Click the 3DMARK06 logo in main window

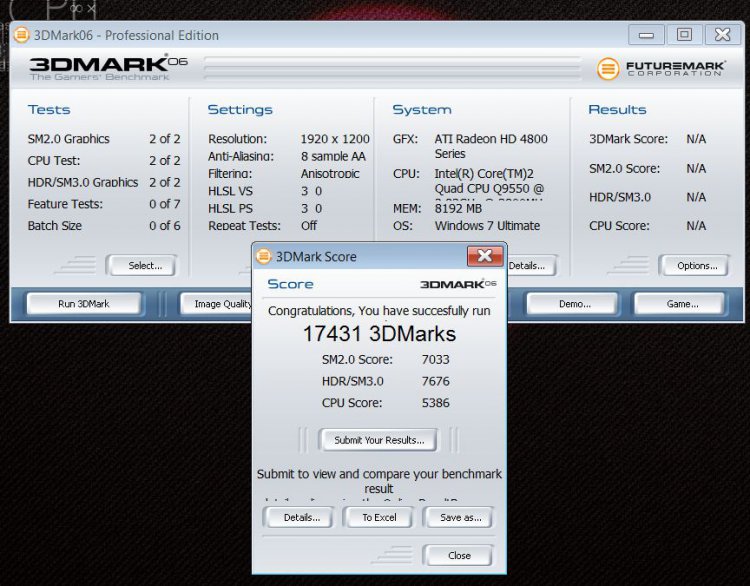108,68
